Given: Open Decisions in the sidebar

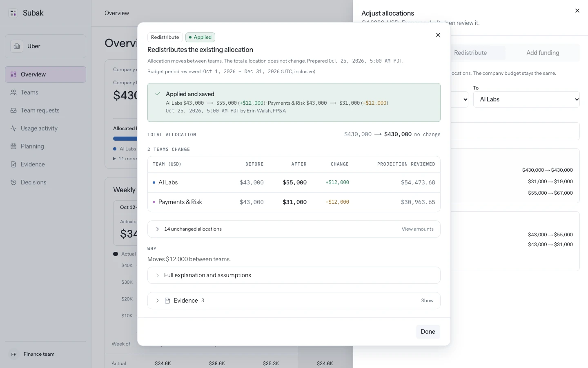Looking at the screenshot, I should [x=45, y=182].
